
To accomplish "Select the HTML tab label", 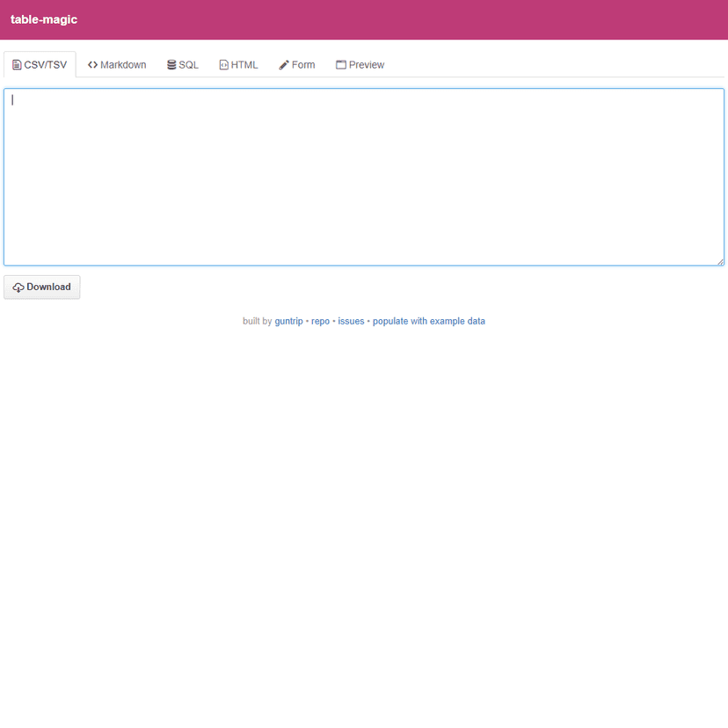I will [244, 65].
